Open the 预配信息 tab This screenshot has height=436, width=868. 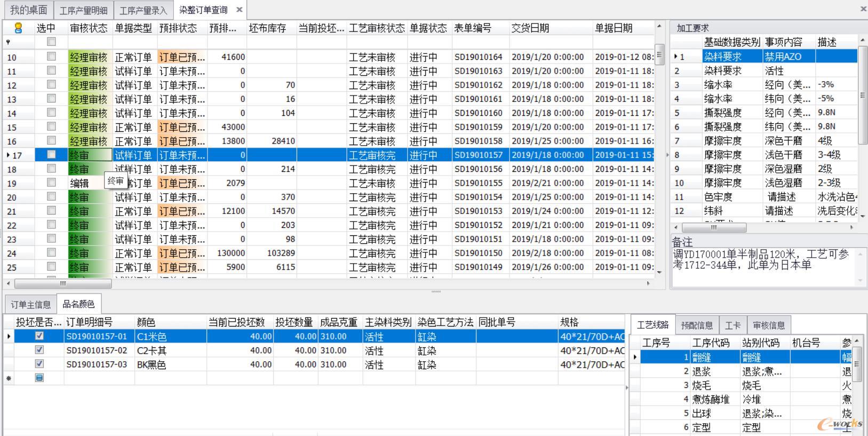(697, 325)
